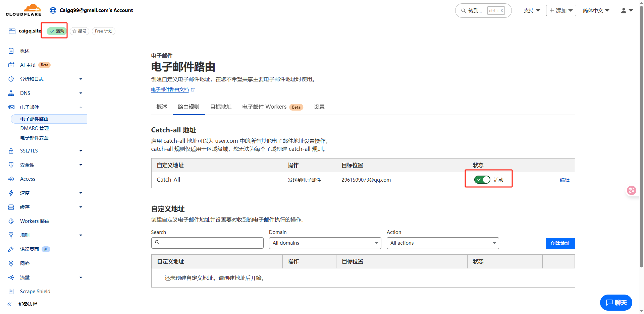Switch to the 电子邮件 Workers tab
The image size is (644, 314).
(x=264, y=107)
